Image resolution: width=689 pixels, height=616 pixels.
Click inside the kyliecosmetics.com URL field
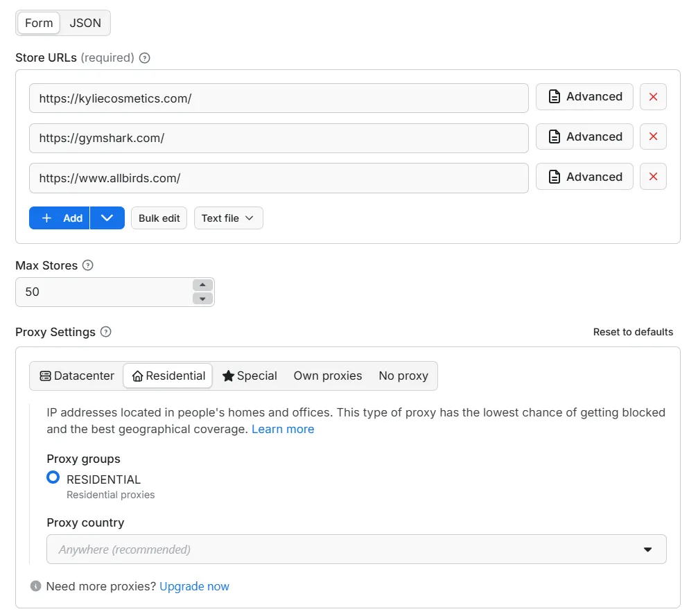tap(277, 96)
